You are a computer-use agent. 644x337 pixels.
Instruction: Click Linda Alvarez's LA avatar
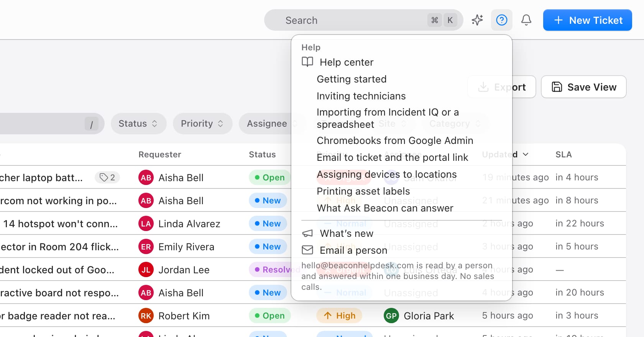(146, 224)
